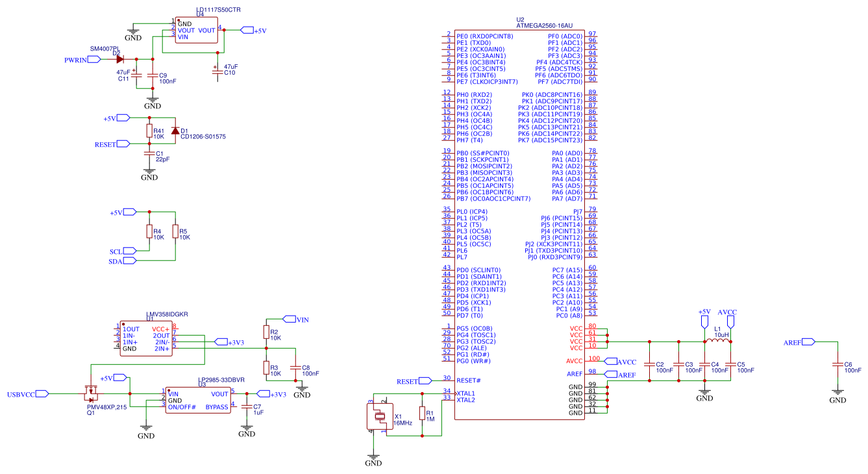The image size is (868, 474).
Task: Select the L1 10uH inductor
Action: coord(717,341)
